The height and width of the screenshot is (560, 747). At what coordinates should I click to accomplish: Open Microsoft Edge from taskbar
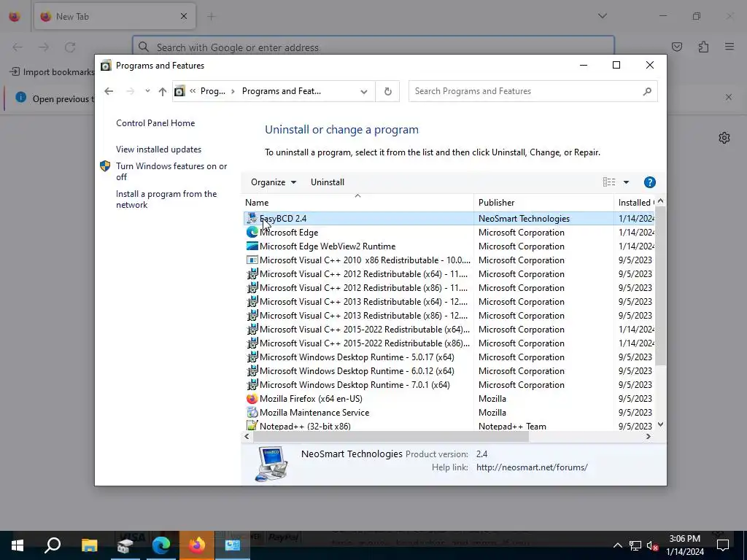click(161, 545)
